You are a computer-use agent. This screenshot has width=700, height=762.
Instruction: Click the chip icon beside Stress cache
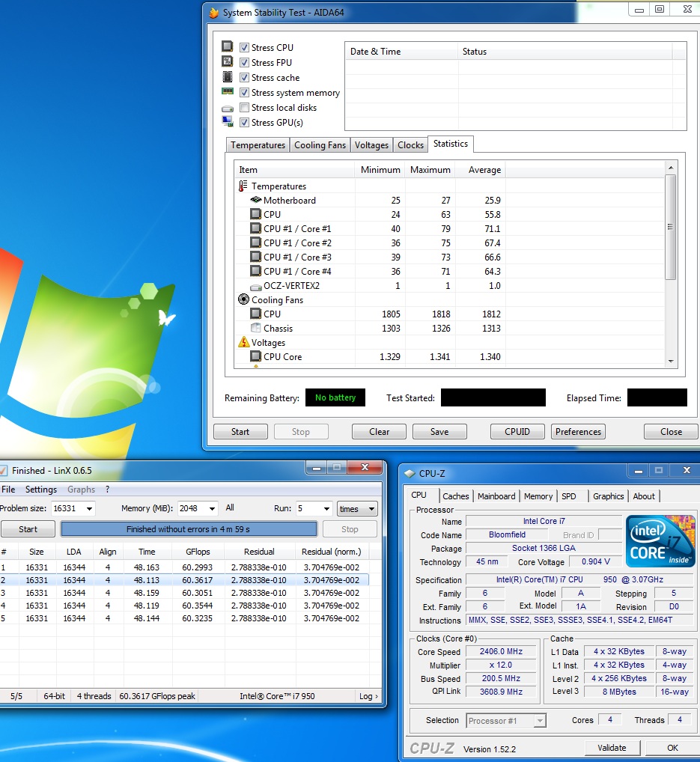[x=228, y=77]
